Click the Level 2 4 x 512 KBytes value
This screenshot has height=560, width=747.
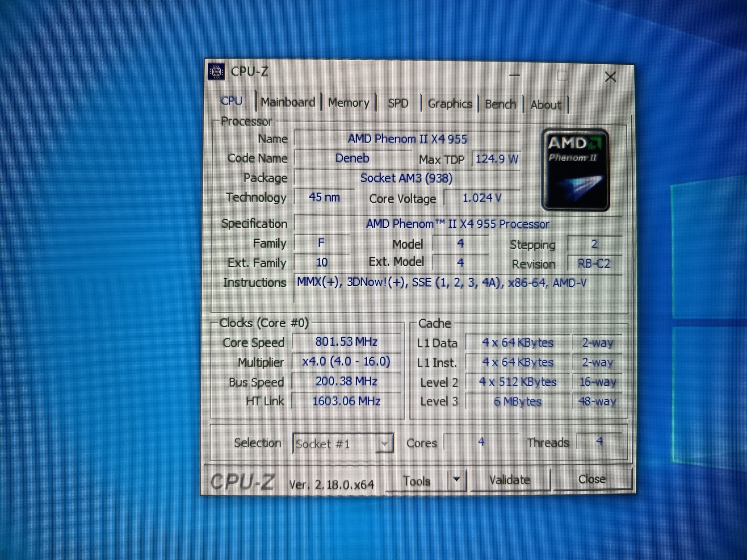(x=517, y=382)
